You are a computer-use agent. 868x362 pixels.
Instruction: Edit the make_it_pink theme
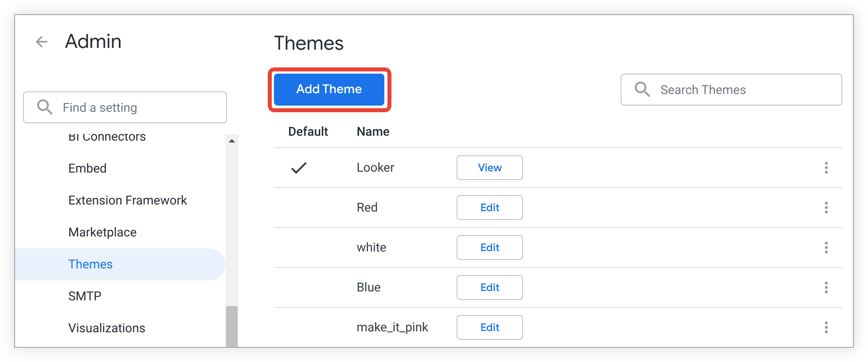(489, 327)
